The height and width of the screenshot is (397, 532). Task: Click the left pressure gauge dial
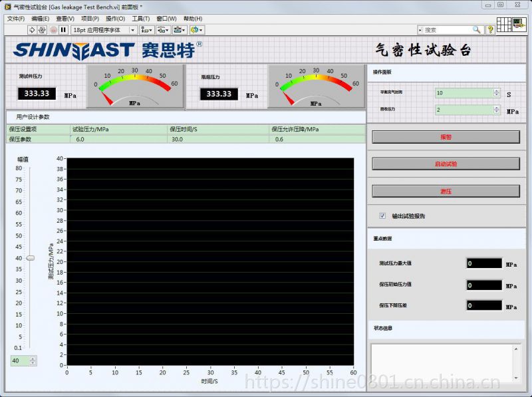136,87
